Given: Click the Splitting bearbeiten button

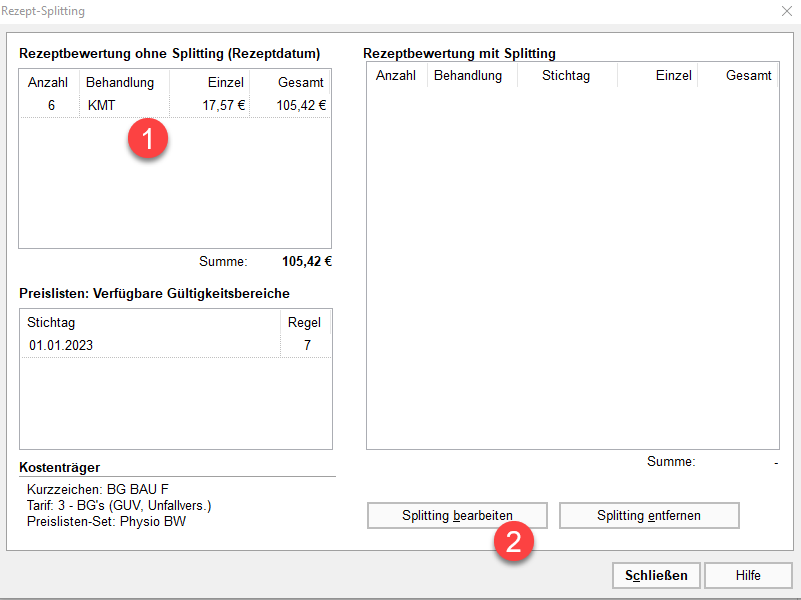Looking at the screenshot, I should 457,515.
